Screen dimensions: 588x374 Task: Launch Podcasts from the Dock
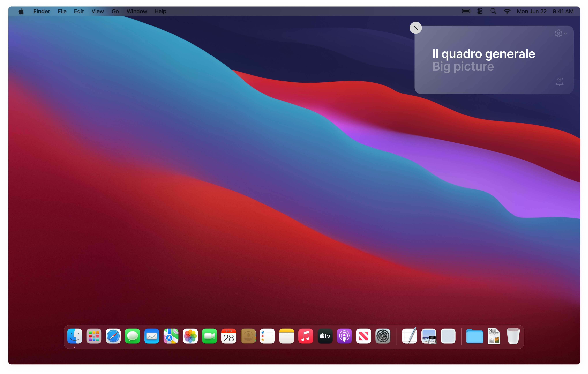pos(344,336)
